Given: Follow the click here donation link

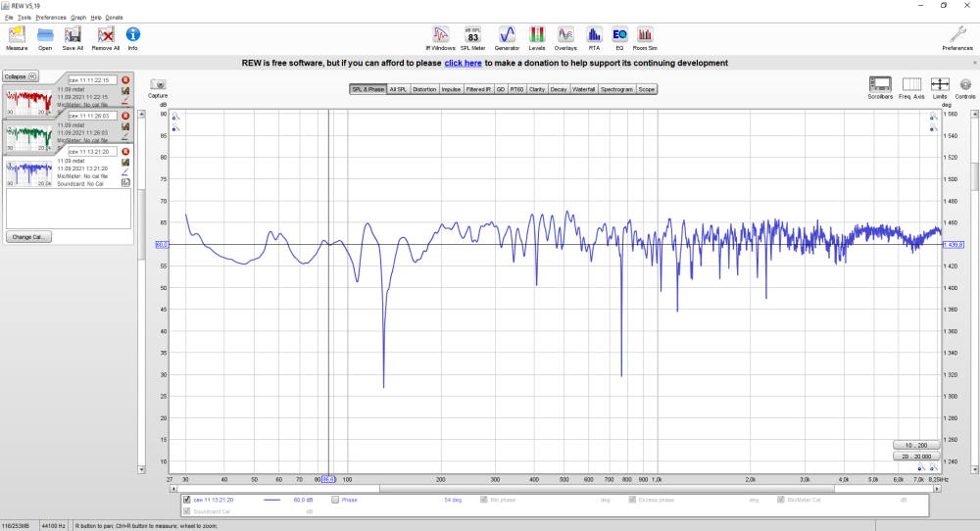Looking at the screenshot, I should pos(464,63).
